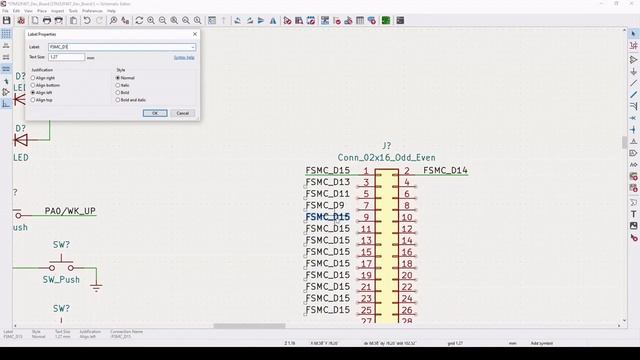Screen dimensions: 640x360
Task: Click the vertical scrollbar thumb
Action: tap(624, 142)
